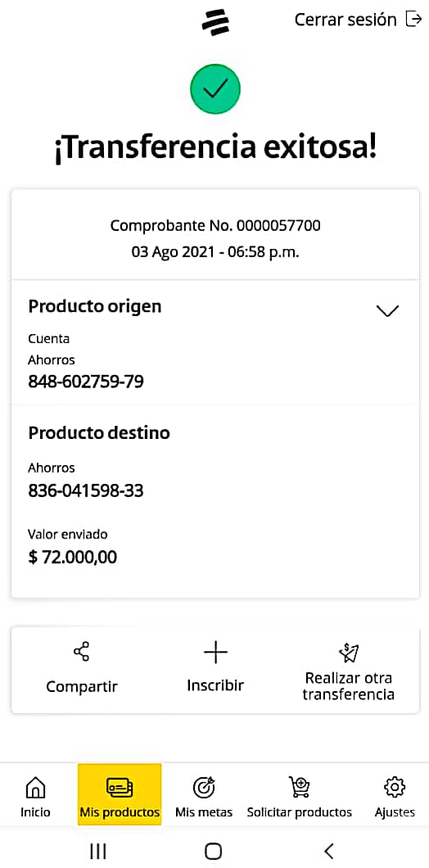The height and width of the screenshot is (868, 429).
Task: Tap the paper plane transfer icon
Action: pos(349,652)
